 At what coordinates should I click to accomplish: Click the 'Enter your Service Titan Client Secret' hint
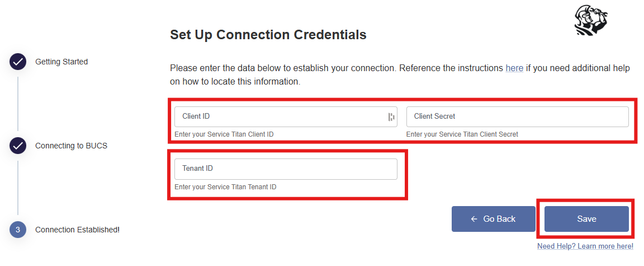click(462, 134)
